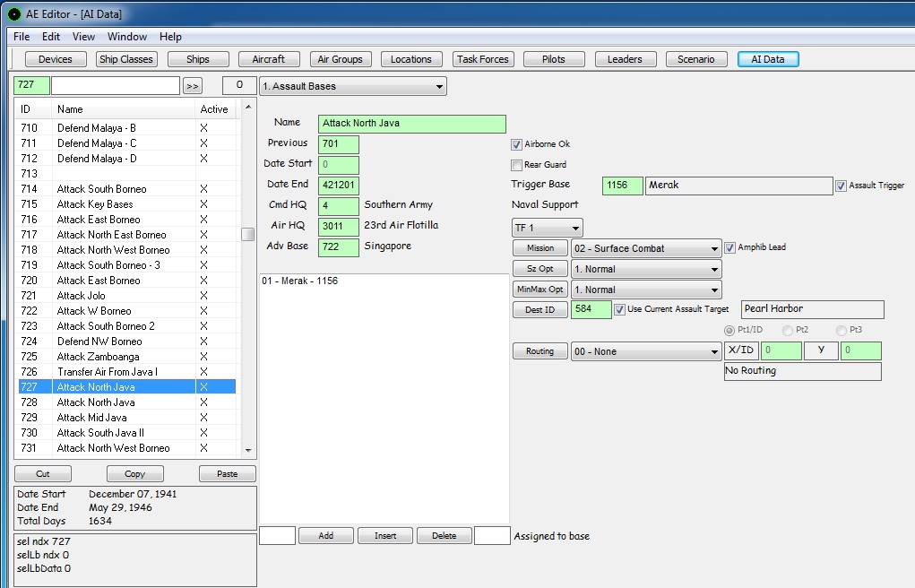The image size is (915, 588).
Task: Switch to the Leaders tab
Action: click(x=625, y=59)
